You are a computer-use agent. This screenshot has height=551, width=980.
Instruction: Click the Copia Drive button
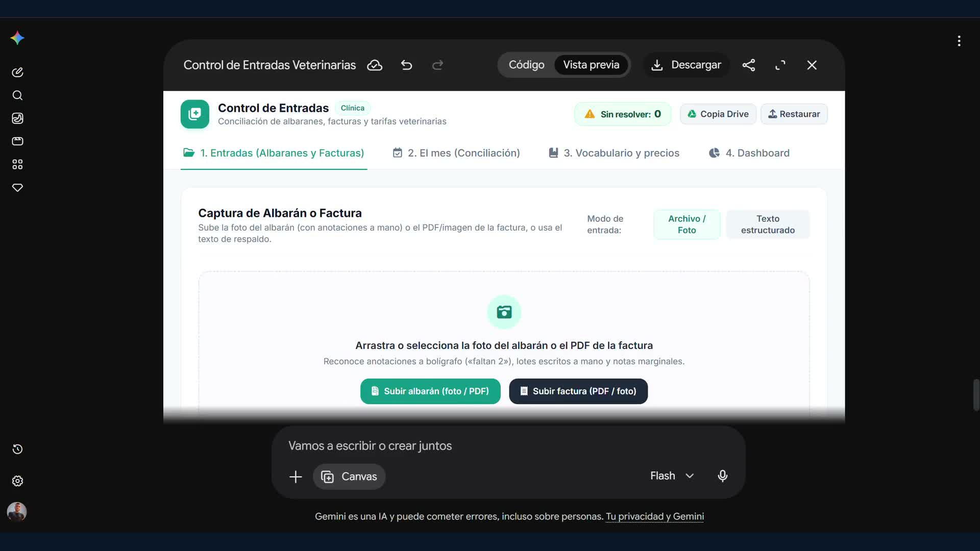[718, 114]
